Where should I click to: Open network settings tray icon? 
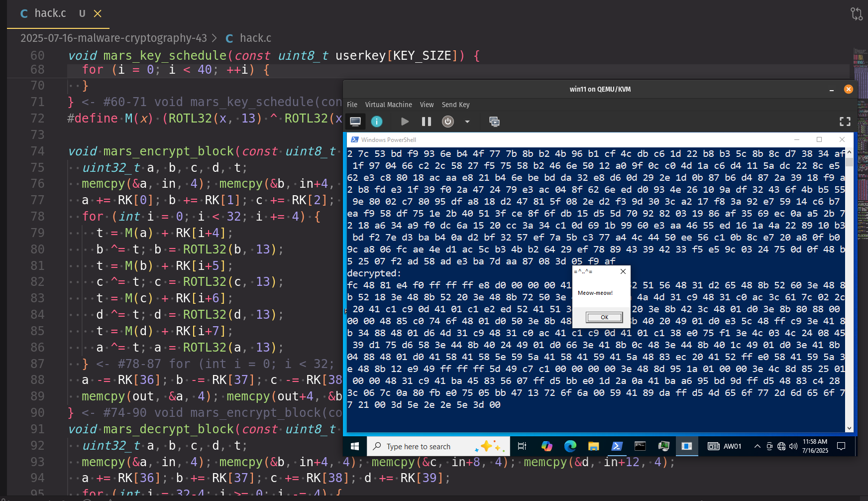click(x=781, y=446)
